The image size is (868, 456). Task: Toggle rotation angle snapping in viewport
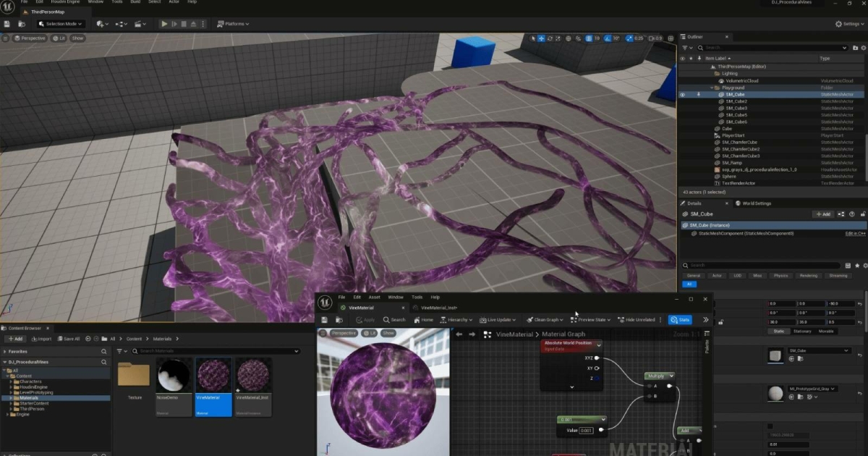tap(607, 38)
